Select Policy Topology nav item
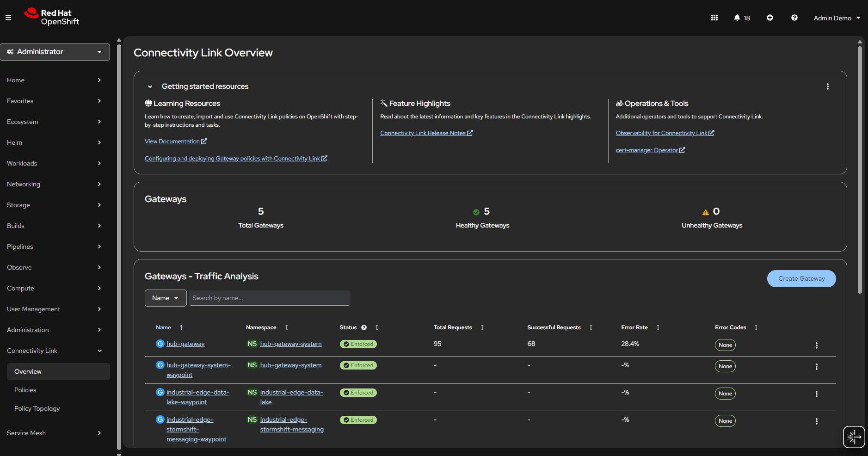 point(58,408)
